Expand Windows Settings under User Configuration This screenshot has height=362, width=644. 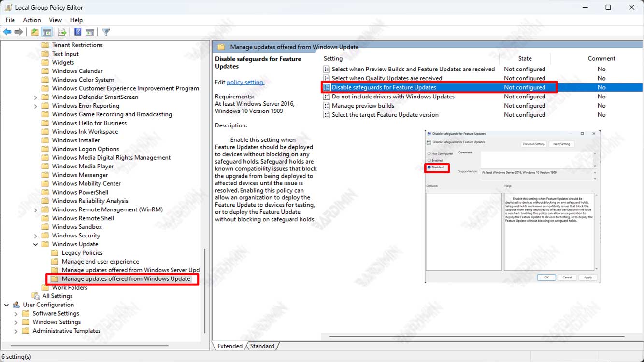16,322
